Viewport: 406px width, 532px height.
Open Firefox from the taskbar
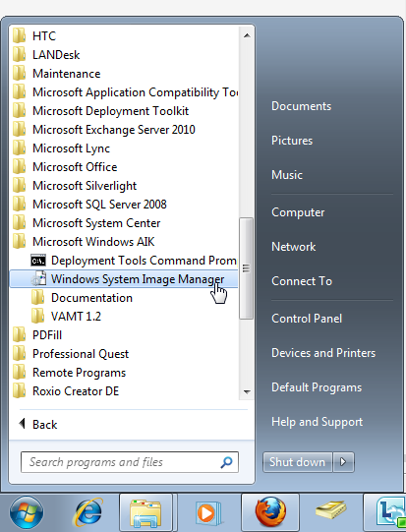pyautogui.click(x=270, y=512)
